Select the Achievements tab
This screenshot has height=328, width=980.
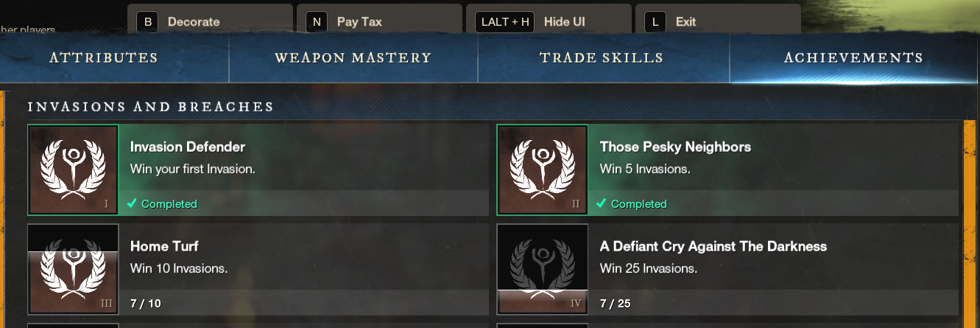pos(854,57)
